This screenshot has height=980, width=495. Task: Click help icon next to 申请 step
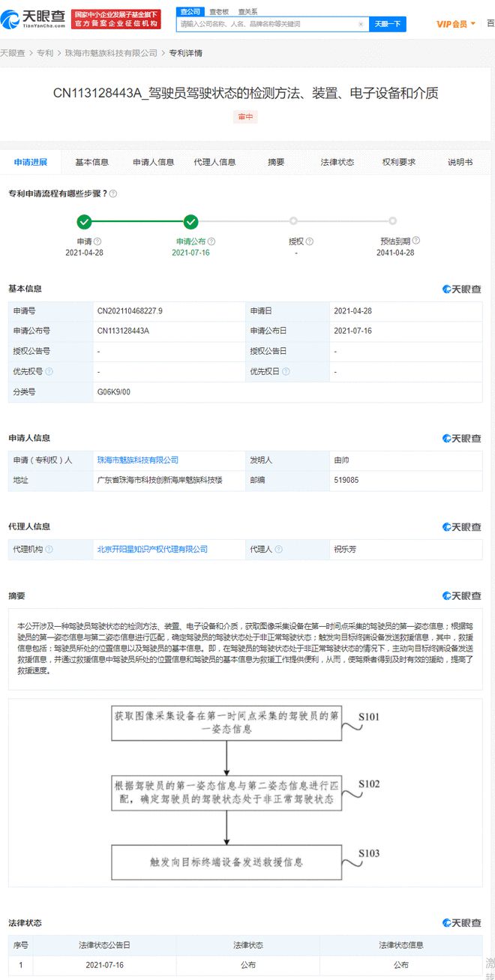click(x=97, y=241)
